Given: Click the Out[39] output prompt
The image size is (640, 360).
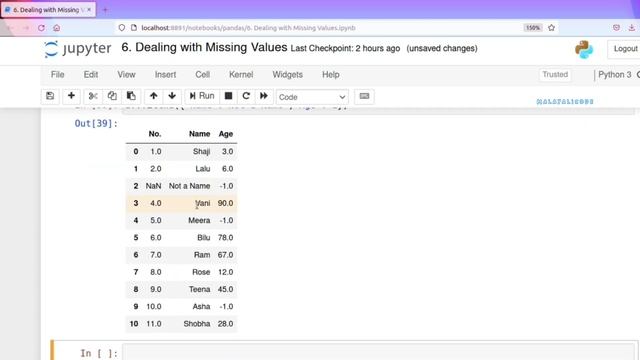Looking at the screenshot, I should (96, 123).
